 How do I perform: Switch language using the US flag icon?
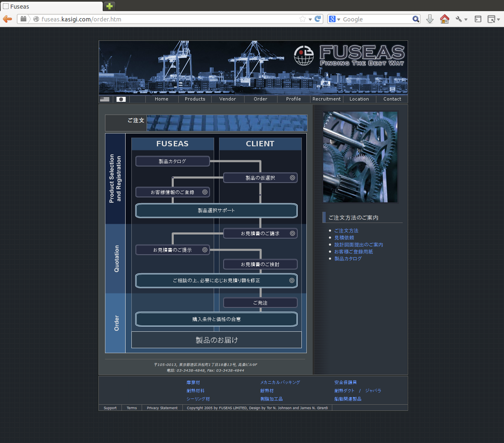click(x=105, y=99)
